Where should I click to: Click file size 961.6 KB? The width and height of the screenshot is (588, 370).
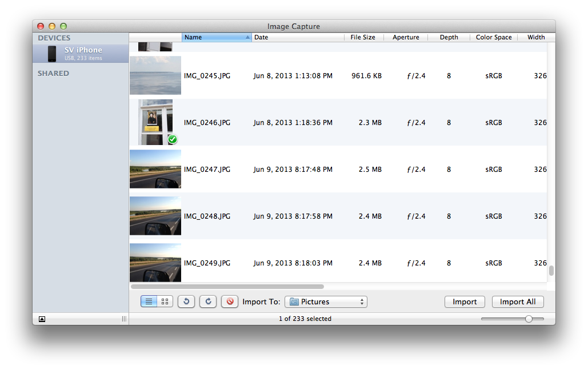click(366, 76)
